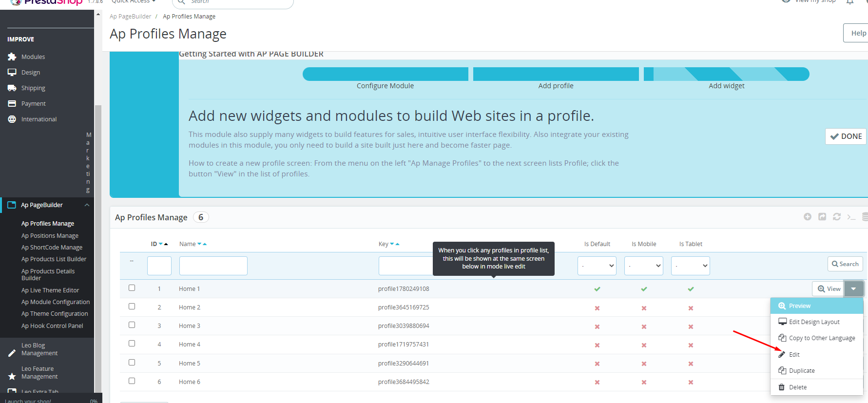
Task: Choose Duplicate from the action menu
Action: pyautogui.click(x=817, y=371)
